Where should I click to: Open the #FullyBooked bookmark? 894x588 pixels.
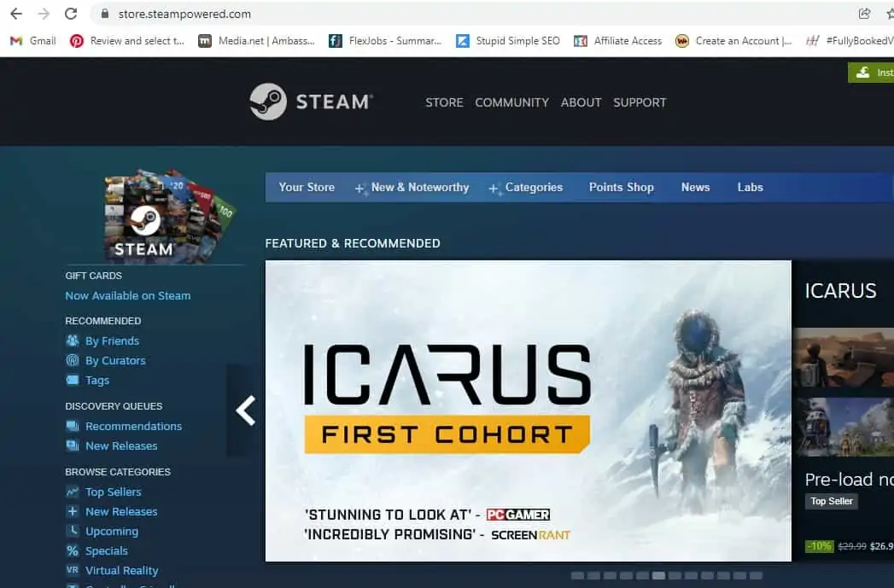[850, 41]
